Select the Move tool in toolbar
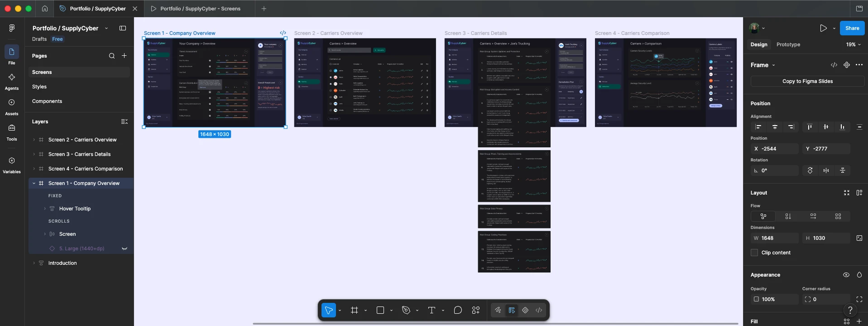 pos(329,310)
